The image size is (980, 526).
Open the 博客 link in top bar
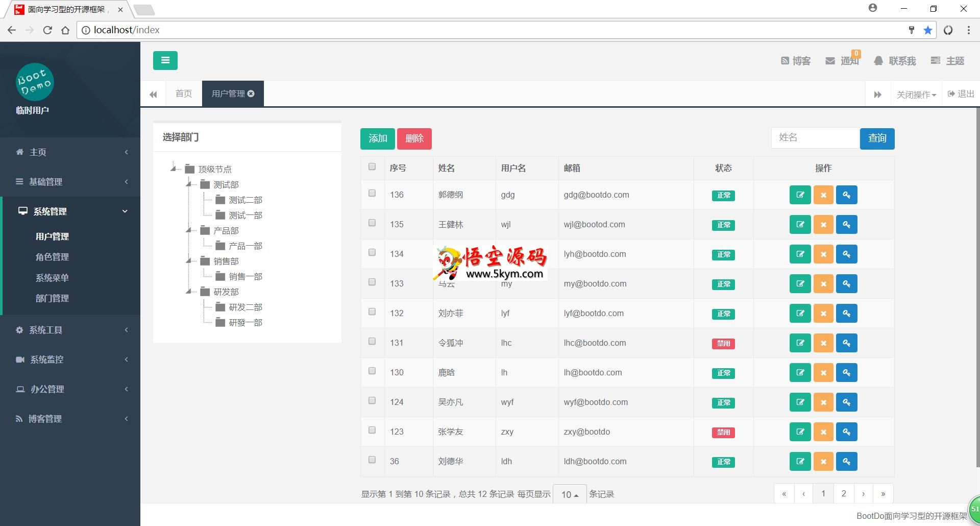point(795,61)
